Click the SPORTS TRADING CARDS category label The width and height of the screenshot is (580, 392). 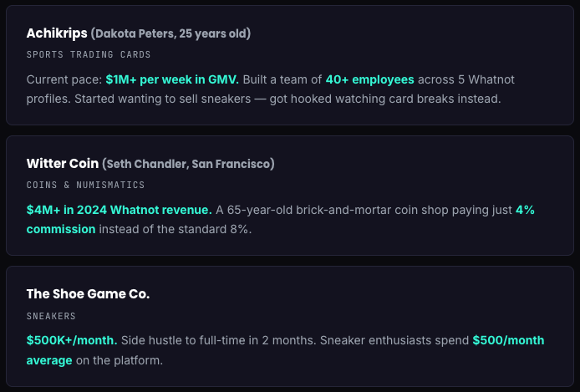click(x=89, y=55)
